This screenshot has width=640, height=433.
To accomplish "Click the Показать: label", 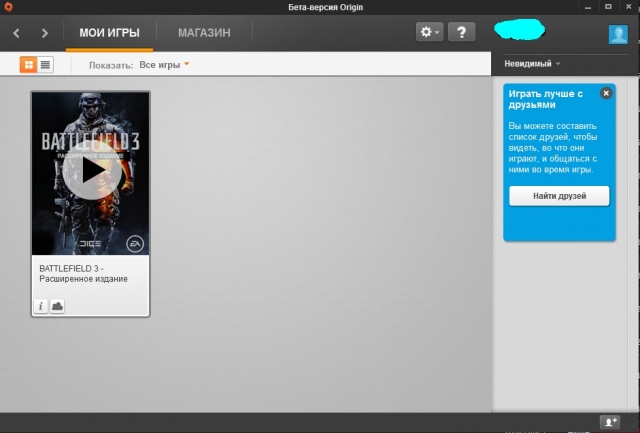I will pos(111,65).
